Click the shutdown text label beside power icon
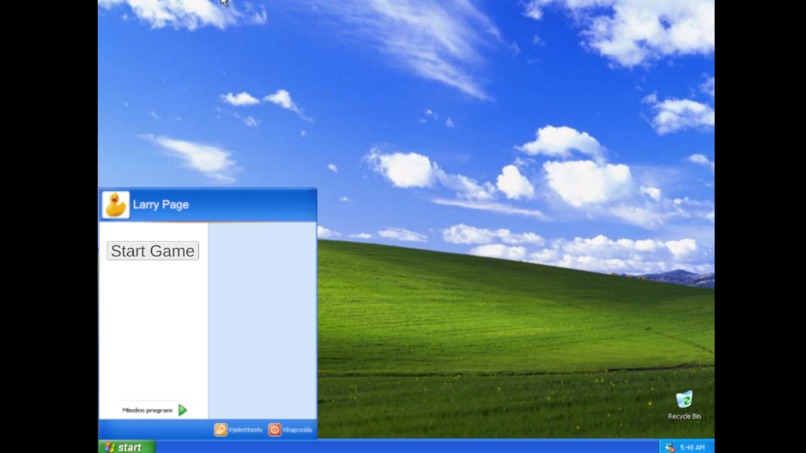This screenshot has height=453, width=806. 298,430
